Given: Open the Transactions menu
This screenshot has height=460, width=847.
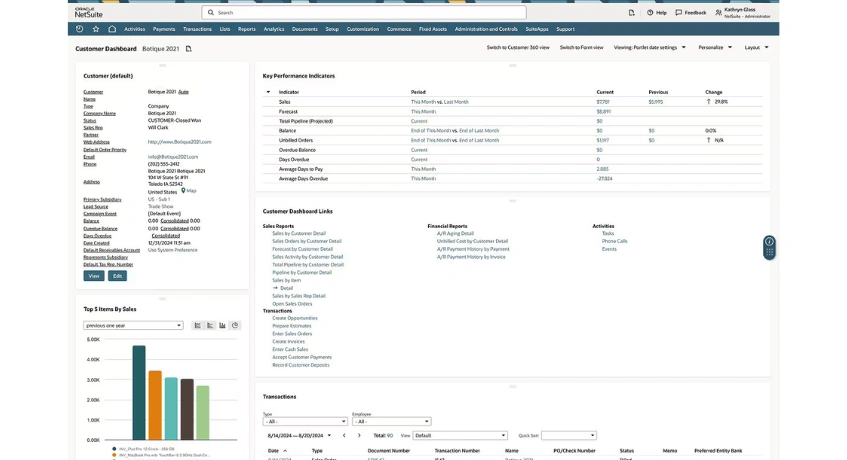Looking at the screenshot, I should point(197,29).
